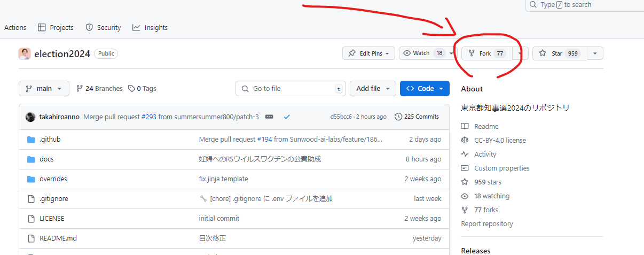Open the green Code dropdown button
This screenshot has height=255, width=644.
pyautogui.click(x=425, y=88)
